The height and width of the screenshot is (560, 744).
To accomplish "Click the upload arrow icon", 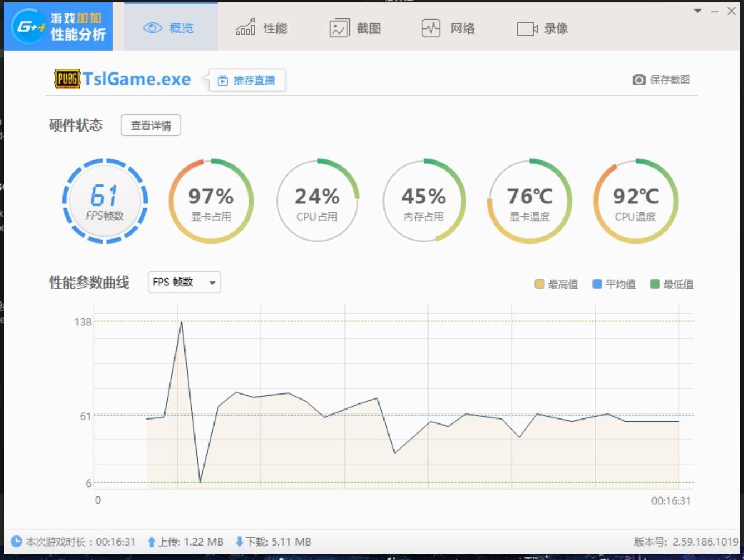I will click(152, 542).
